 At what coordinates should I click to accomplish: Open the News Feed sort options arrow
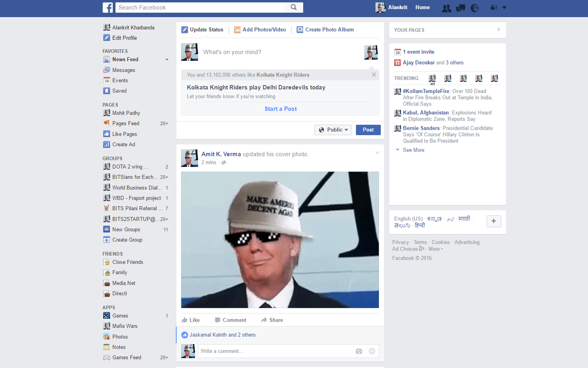(x=166, y=59)
